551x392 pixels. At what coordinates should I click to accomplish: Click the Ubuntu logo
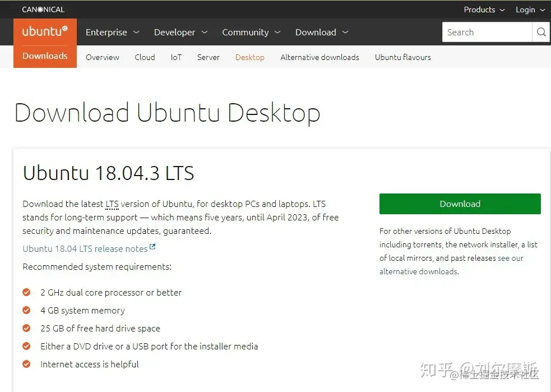tap(45, 31)
